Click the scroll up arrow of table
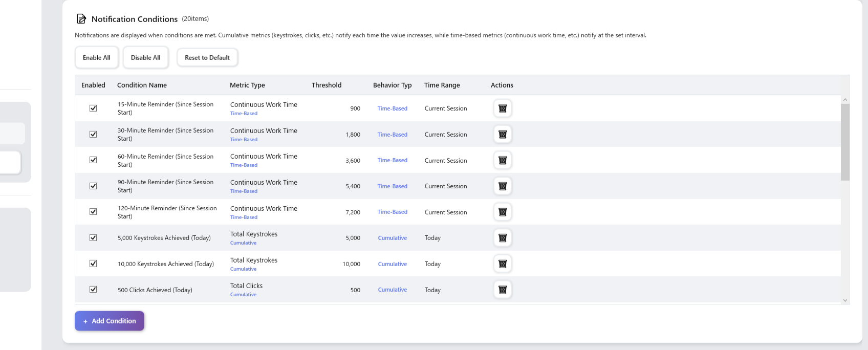This screenshot has width=868, height=350. point(845,100)
